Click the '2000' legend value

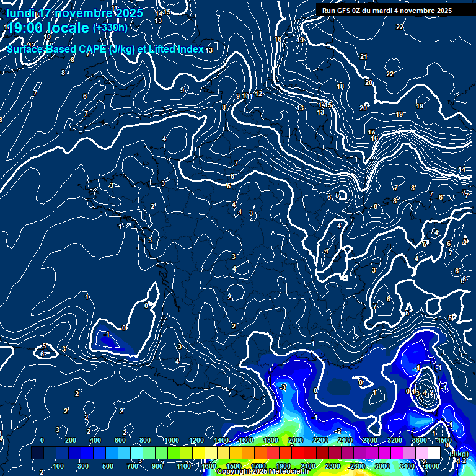point(296,440)
